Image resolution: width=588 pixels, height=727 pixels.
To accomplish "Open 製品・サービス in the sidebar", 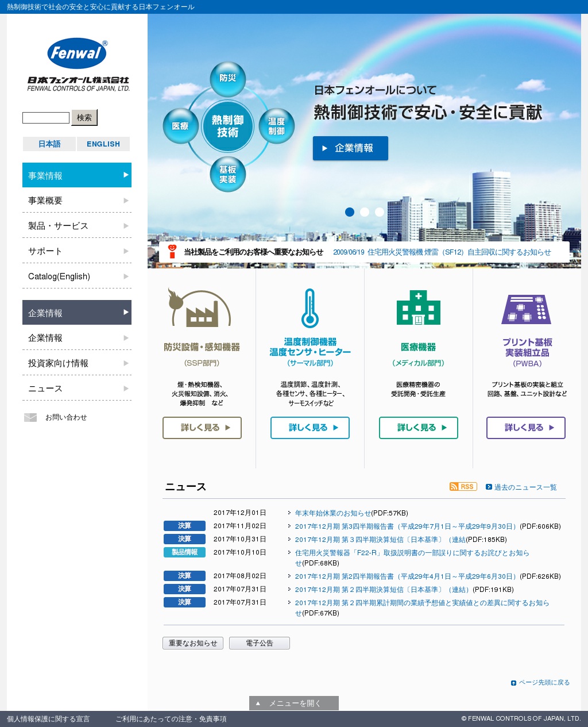I will tap(77, 226).
